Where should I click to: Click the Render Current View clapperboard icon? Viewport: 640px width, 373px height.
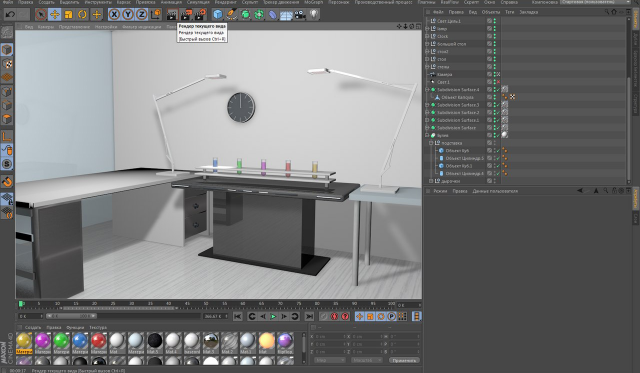point(172,15)
